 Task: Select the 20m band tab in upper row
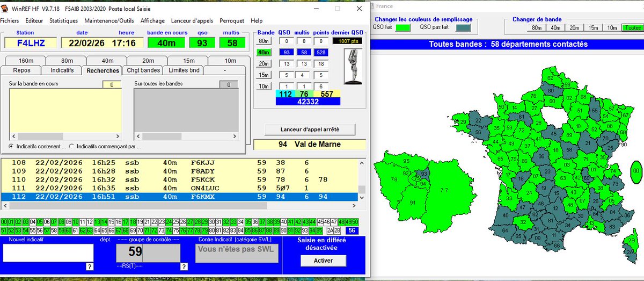[148, 61]
